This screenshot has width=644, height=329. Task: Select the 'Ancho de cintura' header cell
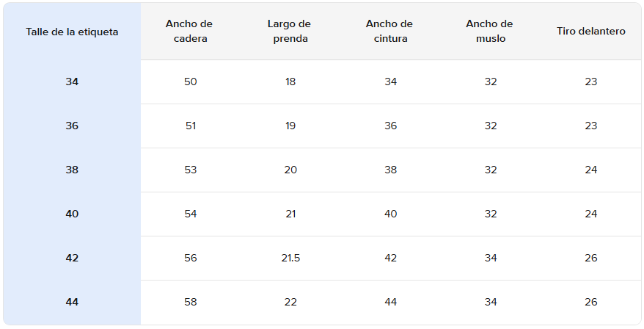point(389,32)
